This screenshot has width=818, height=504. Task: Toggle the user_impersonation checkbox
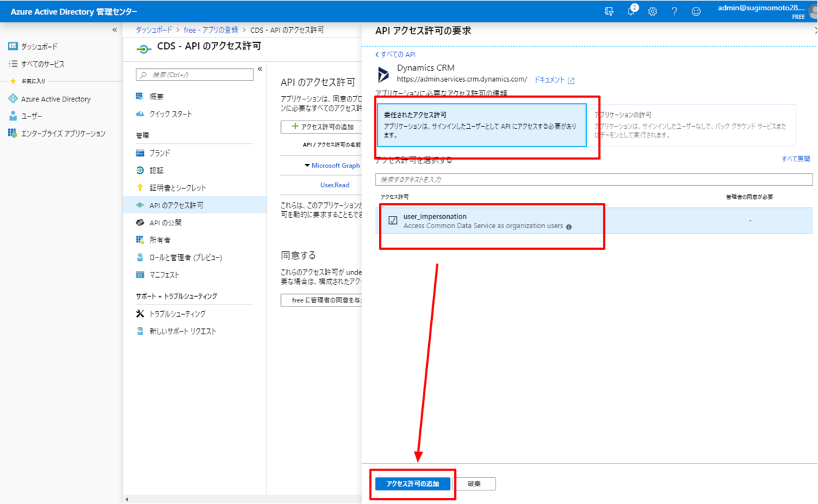point(393,220)
